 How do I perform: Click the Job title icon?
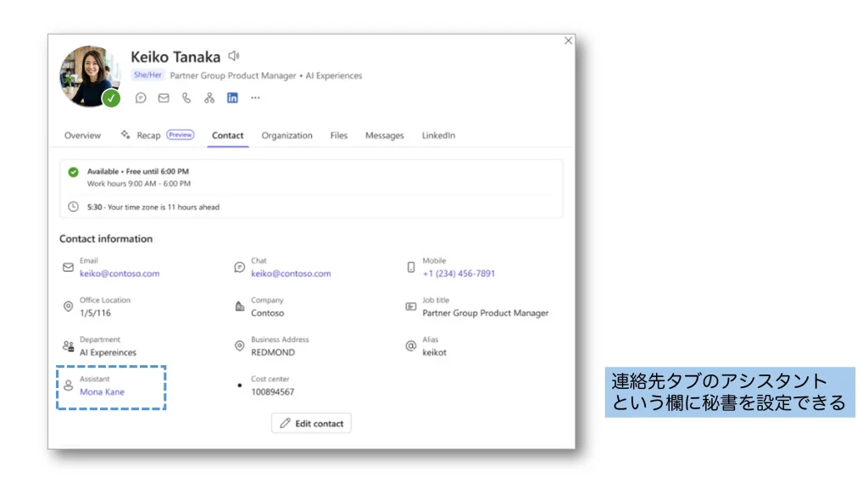pos(411,307)
